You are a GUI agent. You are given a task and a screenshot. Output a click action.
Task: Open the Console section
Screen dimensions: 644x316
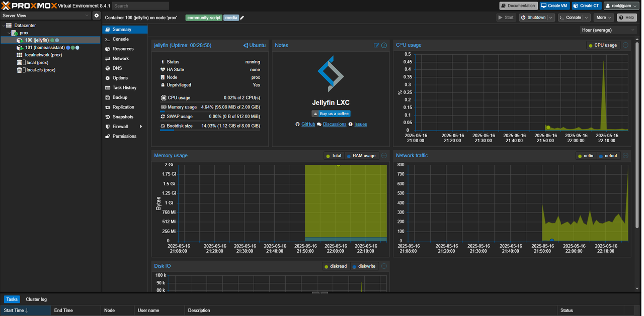coord(125,39)
